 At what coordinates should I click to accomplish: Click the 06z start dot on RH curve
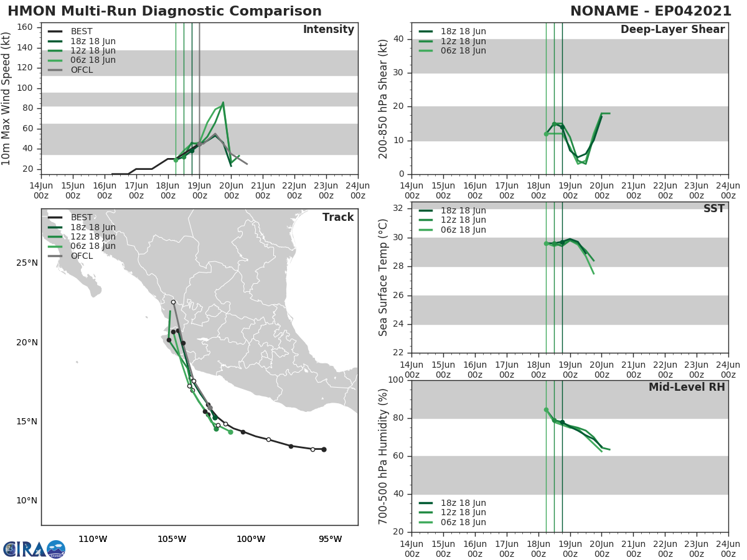pyautogui.click(x=546, y=410)
